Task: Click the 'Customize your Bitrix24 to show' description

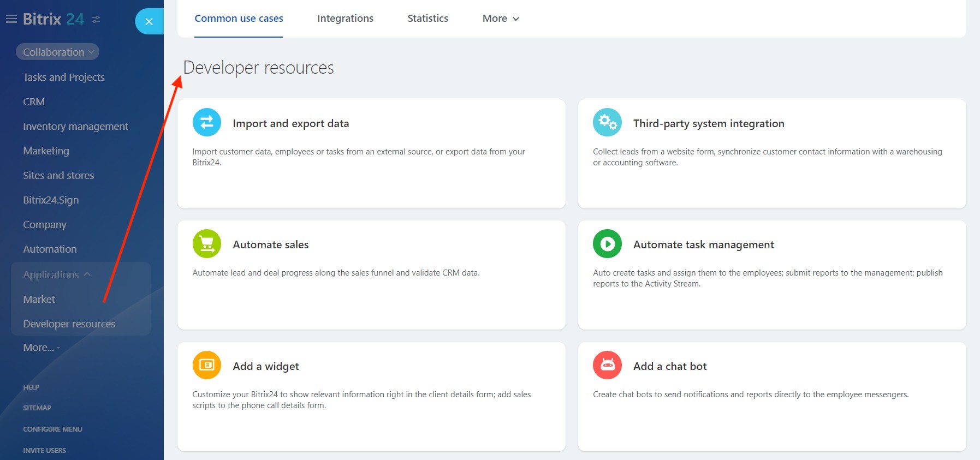Action: (361, 400)
